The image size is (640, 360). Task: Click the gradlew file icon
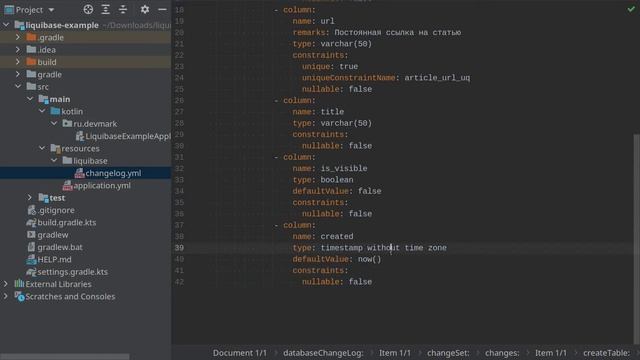coord(31,235)
